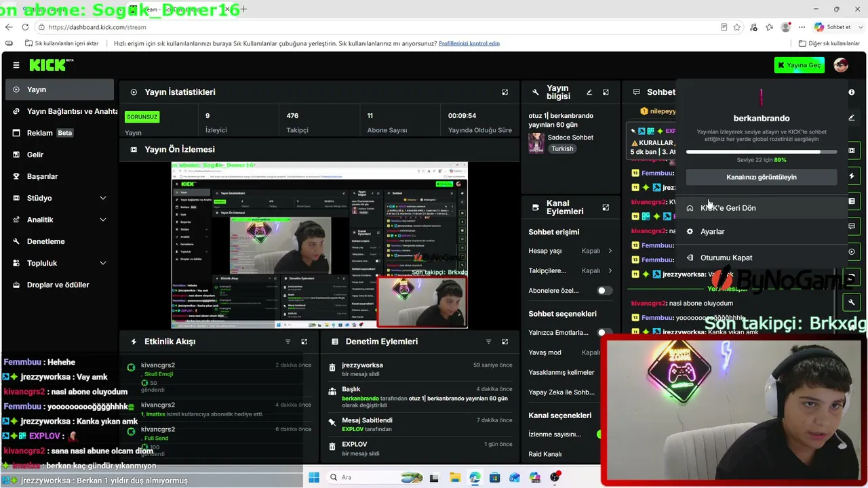Open Sık kullanılanları içeri aktar
The height and width of the screenshot is (488, 868).
tap(62, 43)
